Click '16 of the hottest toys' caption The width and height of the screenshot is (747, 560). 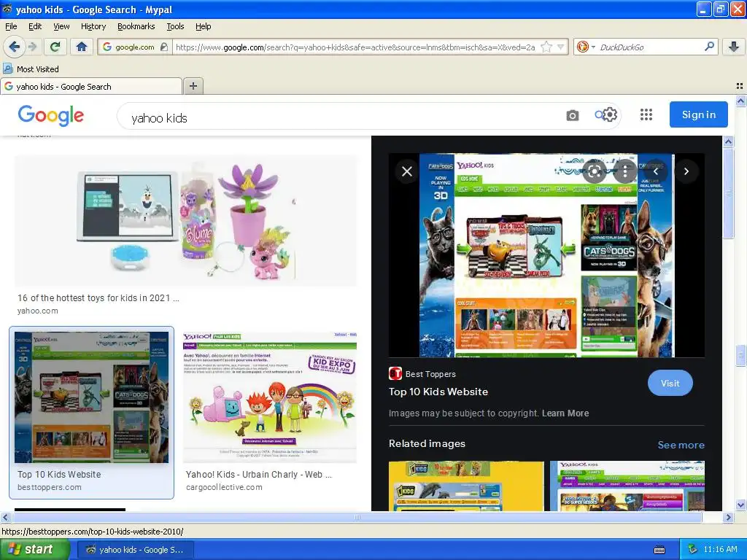pyautogui.click(x=98, y=298)
